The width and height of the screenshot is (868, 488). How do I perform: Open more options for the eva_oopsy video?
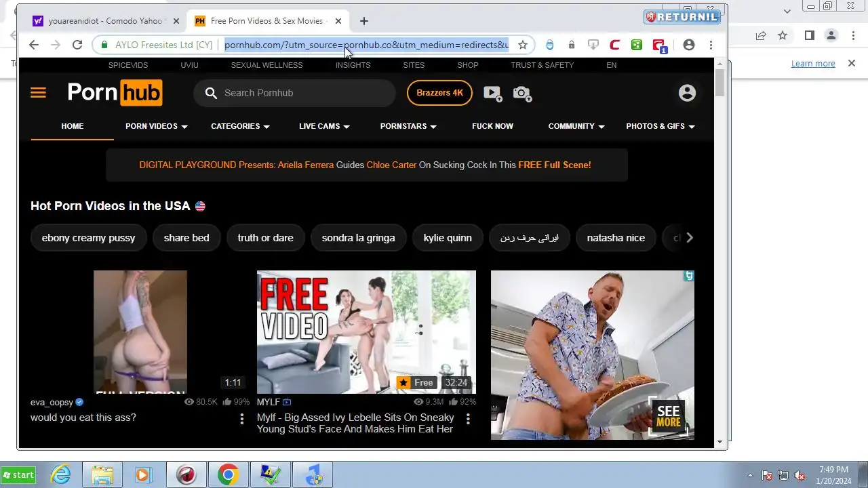click(241, 419)
